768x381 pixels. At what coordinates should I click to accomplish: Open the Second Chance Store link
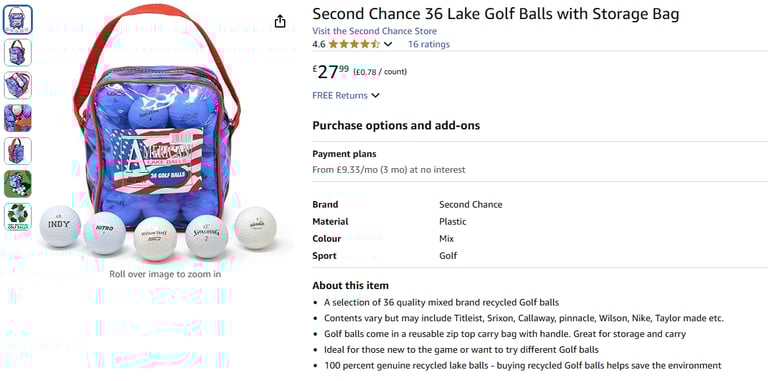374,31
